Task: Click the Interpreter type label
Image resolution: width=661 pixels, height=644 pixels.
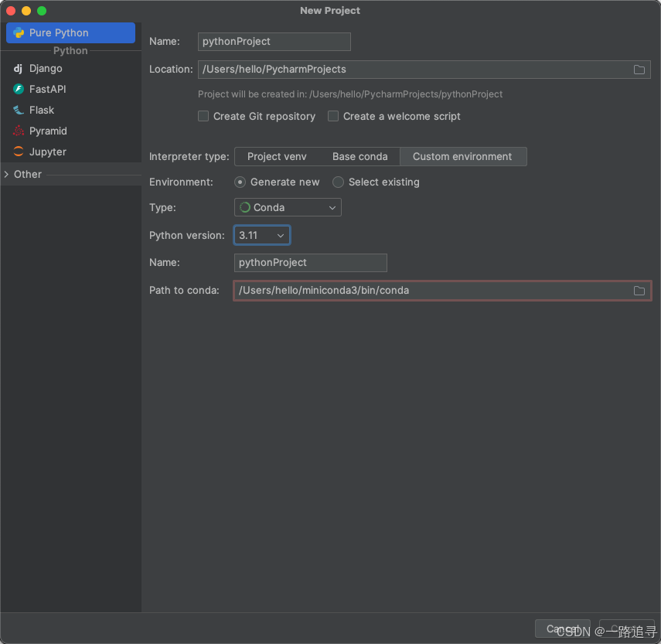Action: 189,156
